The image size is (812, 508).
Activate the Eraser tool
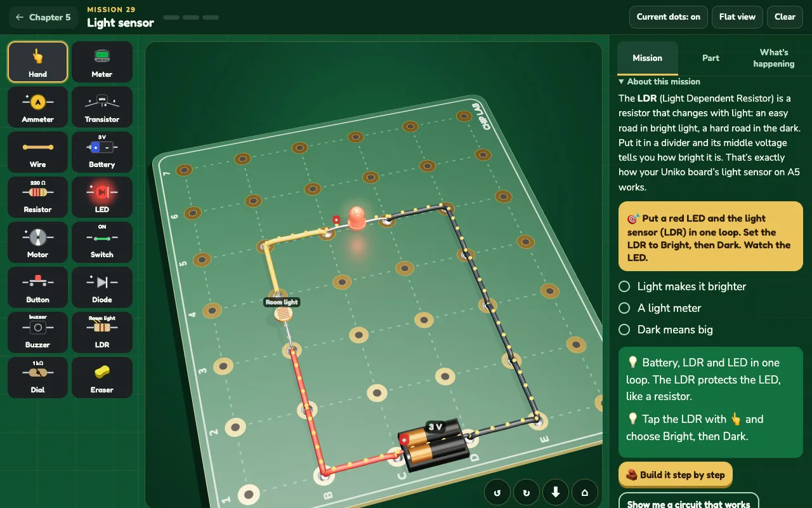102,378
